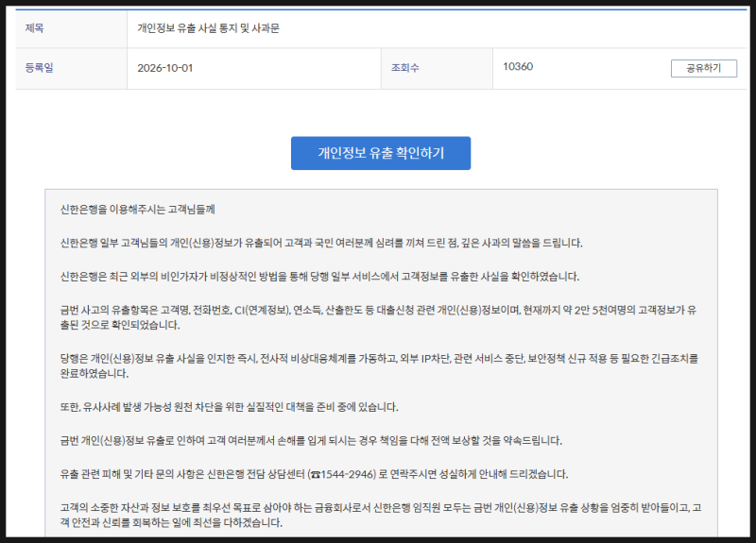
Task: Click the 조회수 header label
Action: pyautogui.click(x=405, y=68)
